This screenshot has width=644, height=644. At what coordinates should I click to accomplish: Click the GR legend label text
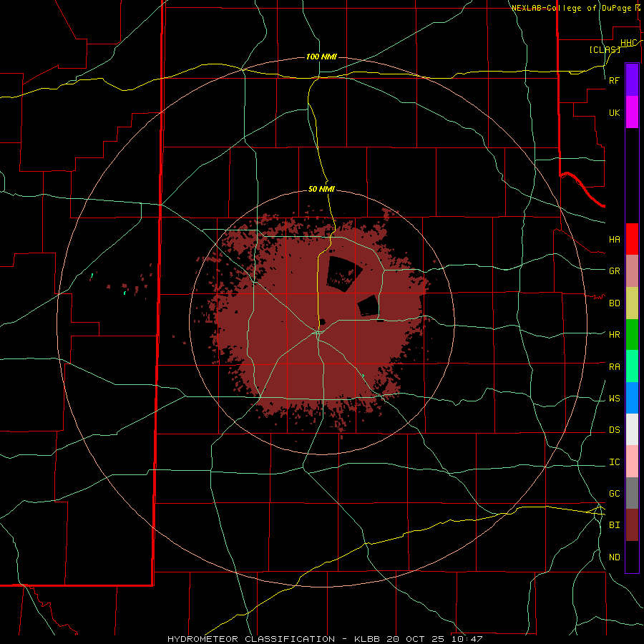pos(614,271)
